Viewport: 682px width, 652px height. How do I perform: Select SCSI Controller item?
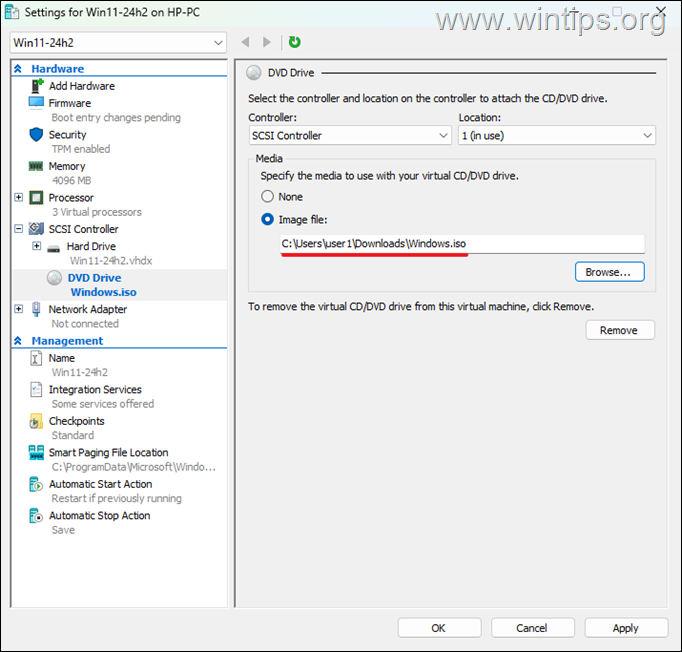click(x=84, y=229)
